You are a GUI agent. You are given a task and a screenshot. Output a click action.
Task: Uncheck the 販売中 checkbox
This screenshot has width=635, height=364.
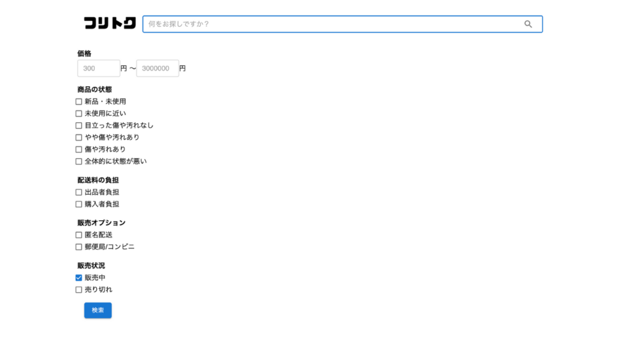79,278
